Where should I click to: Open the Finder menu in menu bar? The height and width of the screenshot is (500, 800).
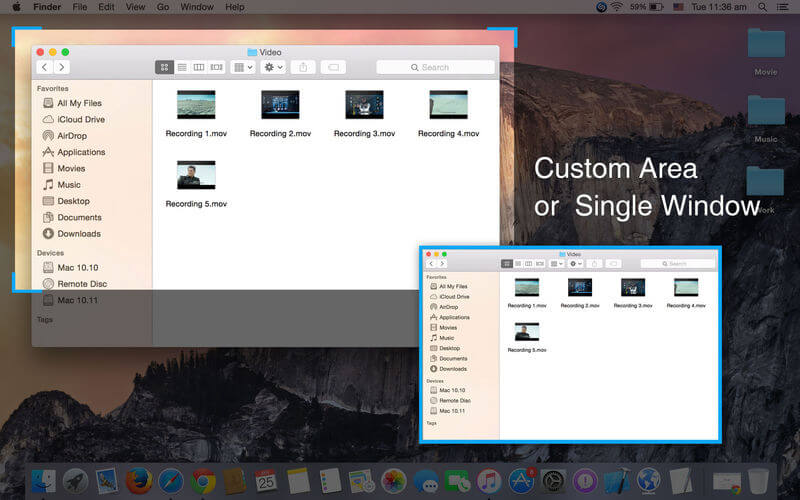(47, 7)
